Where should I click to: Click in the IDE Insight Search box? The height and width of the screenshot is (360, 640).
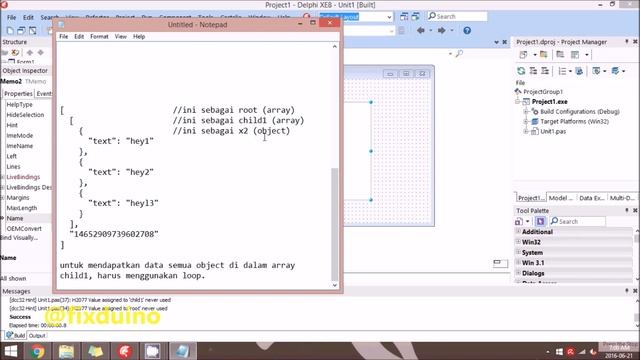point(457,16)
